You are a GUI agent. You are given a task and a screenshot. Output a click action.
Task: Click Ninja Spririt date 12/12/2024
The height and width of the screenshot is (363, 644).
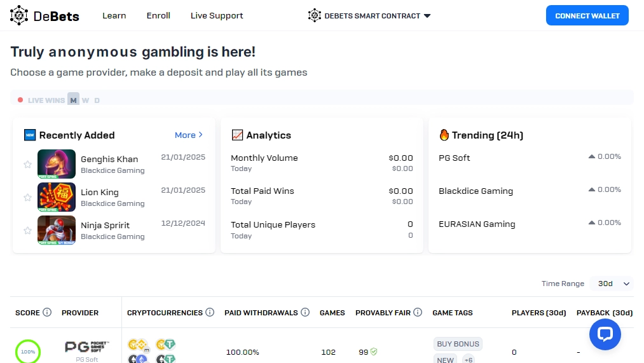click(183, 223)
